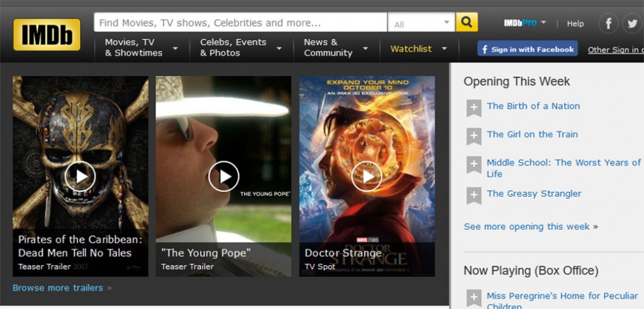This screenshot has height=309, width=644.
Task: Open Middle School: The Worst Years link
Action: pos(563,168)
